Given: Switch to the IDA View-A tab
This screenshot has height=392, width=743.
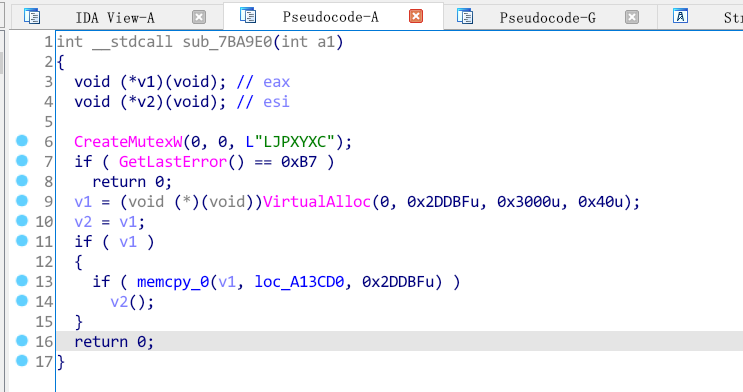Looking at the screenshot, I should (x=115, y=18).
